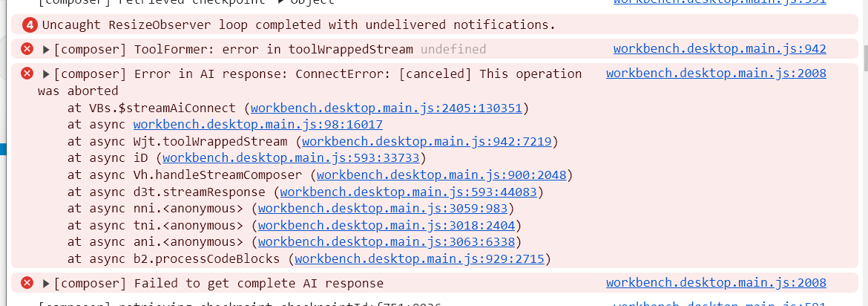
Task: Open processCodeBlocks link workbench.desktop.main.js:929:2715
Action: click(420, 259)
